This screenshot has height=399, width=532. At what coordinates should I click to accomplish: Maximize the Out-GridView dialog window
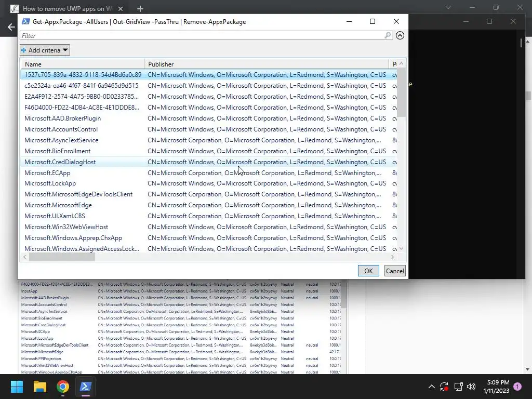coord(372,21)
